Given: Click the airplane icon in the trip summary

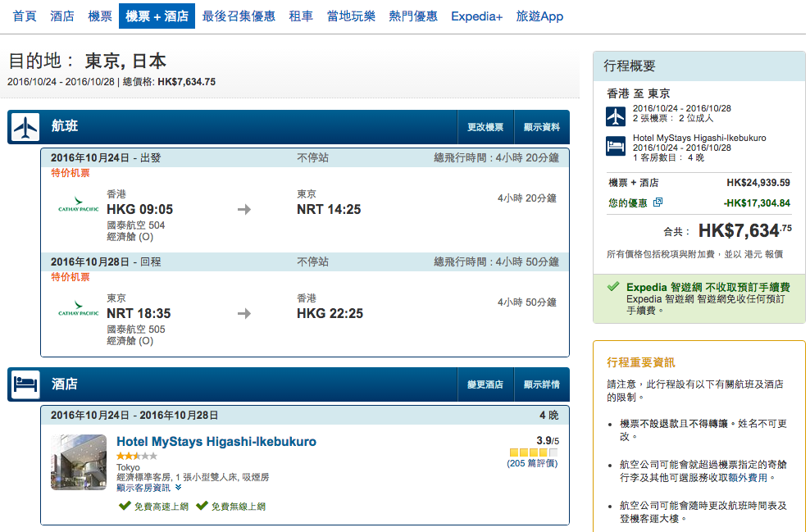Looking at the screenshot, I should 615,116.
